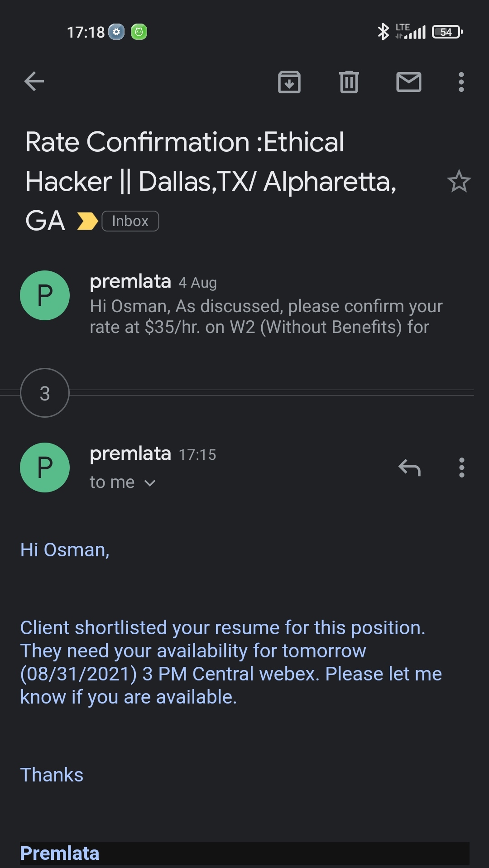Tap premlata's green avatar at 17:15
The width and height of the screenshot is (489, 868).
(45, 468)
